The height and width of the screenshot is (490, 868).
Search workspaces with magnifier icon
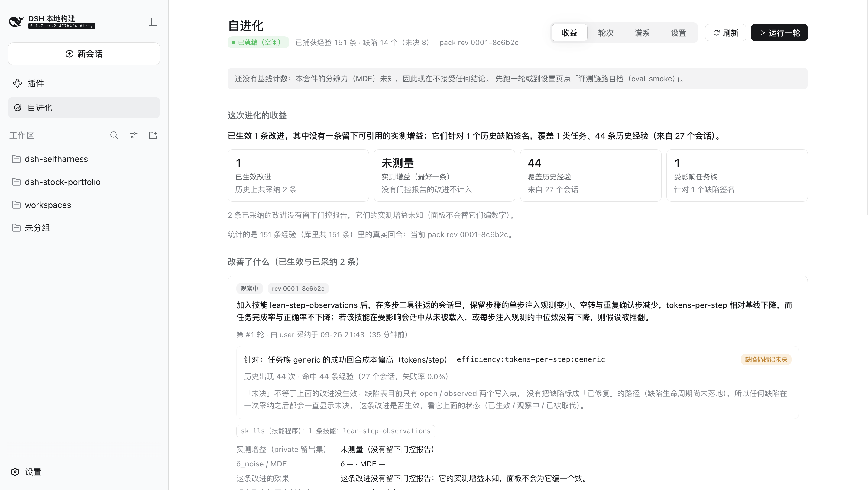[x=114, y=135]
